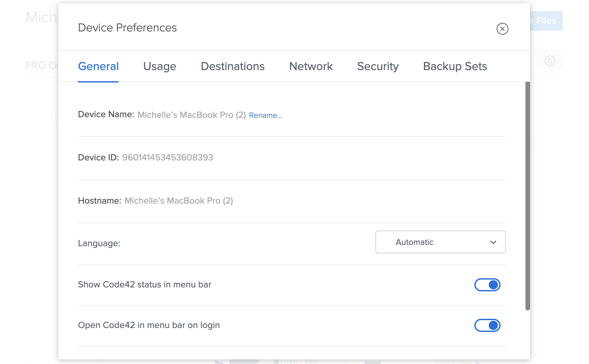
Task: Click the dialog's vertical scrollbar
Action: click(527, 196)
